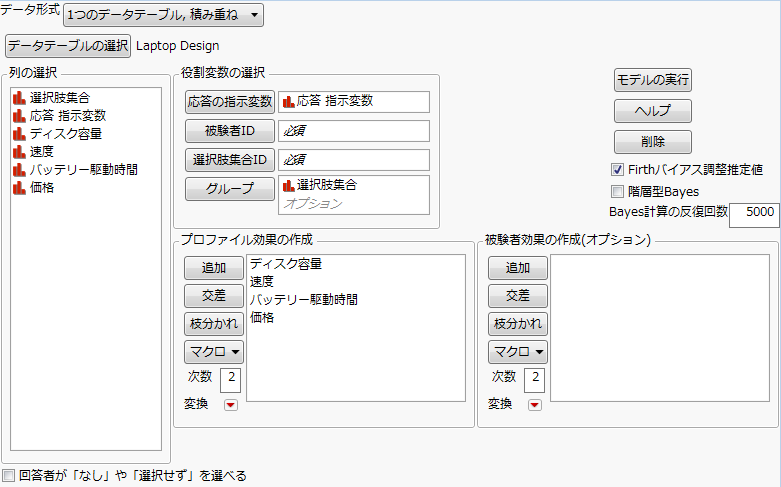
Task: Click 追加 in 被験者効果の作成
Action: (518, 268)
